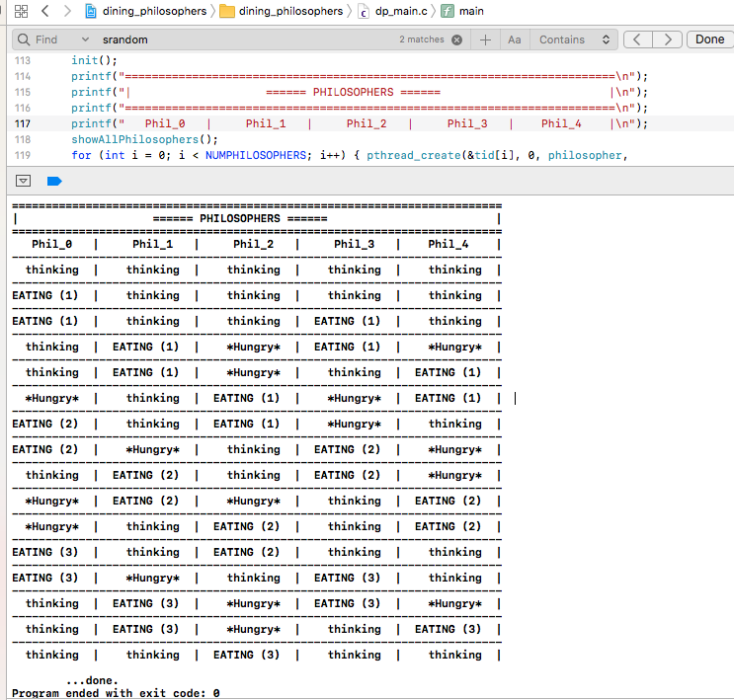The width and height of the screenshot is (734, 700).
Task: Click line 117 in the gutter
Action: pos(23,123)
